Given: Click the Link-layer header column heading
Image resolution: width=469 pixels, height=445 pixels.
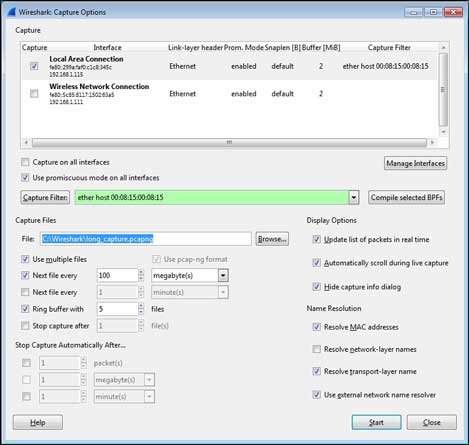Looking at the screenshot, I should coord(195,48).
